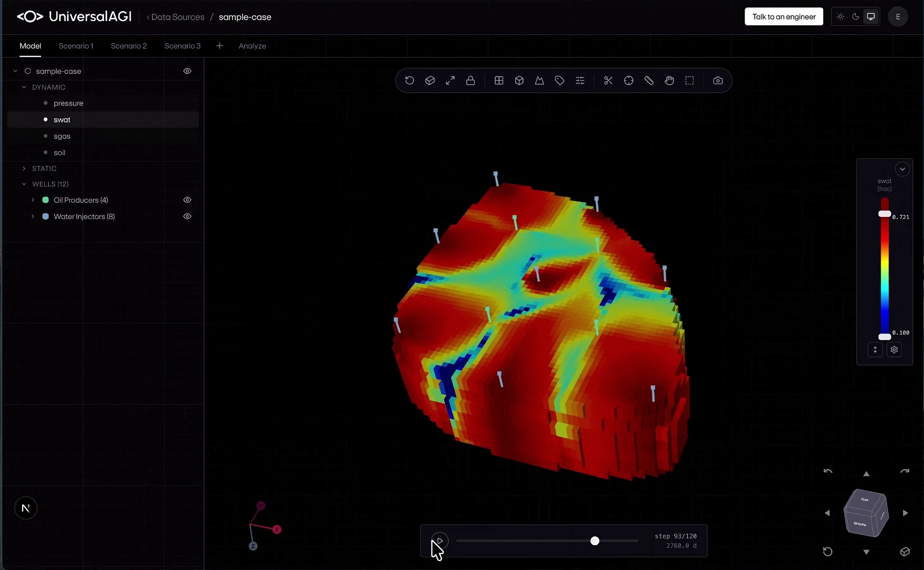Select the scissors cut tool
This screenshot has height=570, width=924.
(x=609, y=81)
